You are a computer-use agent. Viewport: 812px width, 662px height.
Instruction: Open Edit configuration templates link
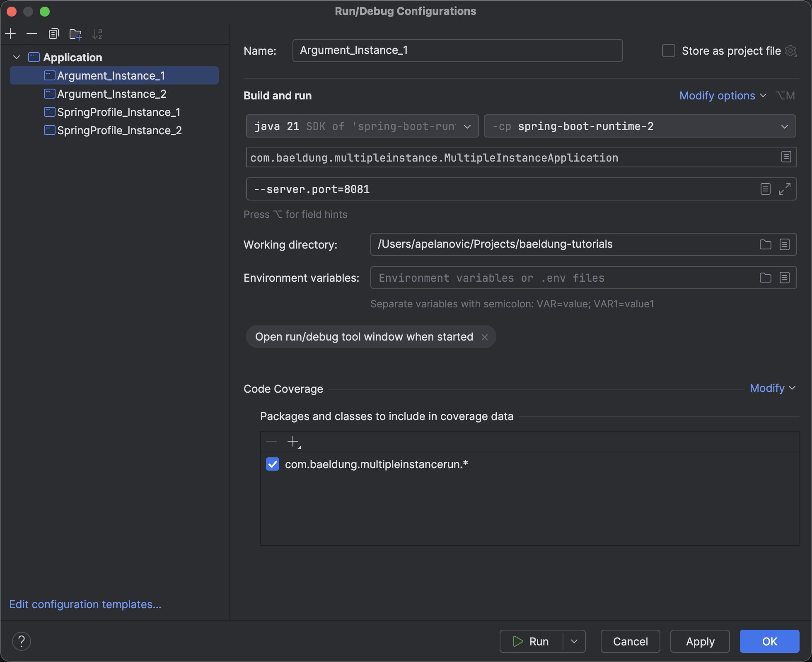tap(85, 604)
